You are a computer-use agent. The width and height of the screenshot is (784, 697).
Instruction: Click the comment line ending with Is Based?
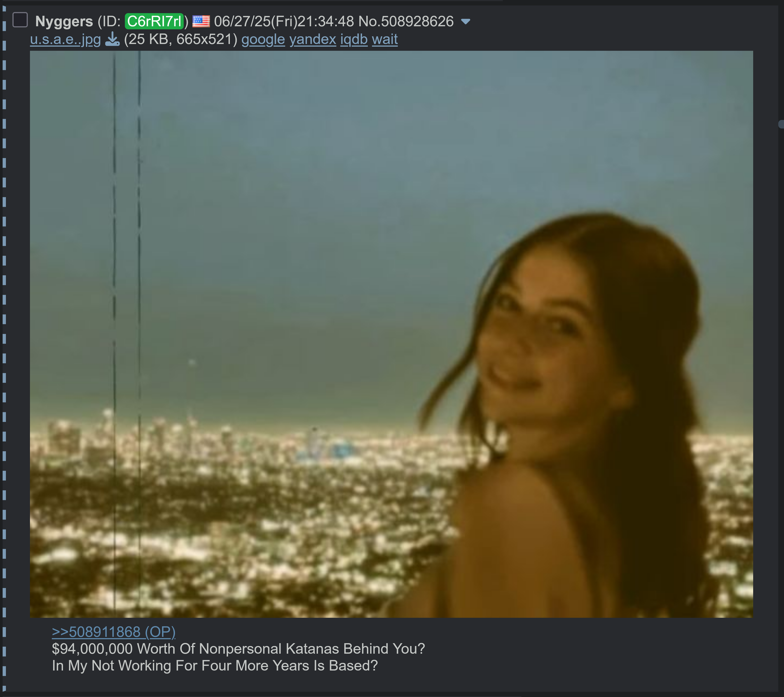(215, 665)
